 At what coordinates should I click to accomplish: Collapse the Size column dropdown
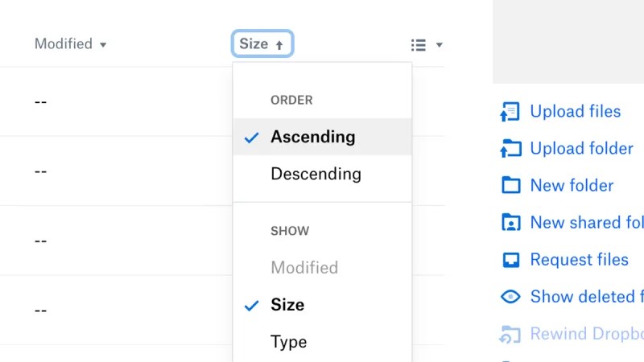[x=262, y=43]
